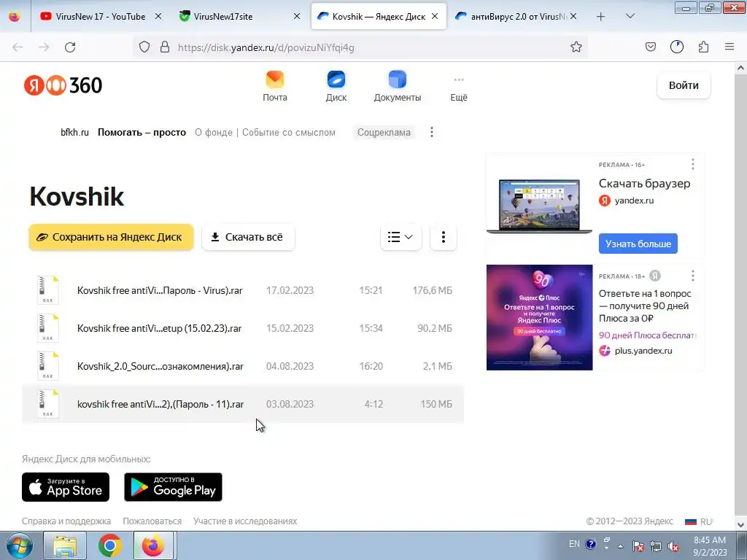Open options menu of Плюс ad
The height and width of the screenshot is (560, 747).
693,276
